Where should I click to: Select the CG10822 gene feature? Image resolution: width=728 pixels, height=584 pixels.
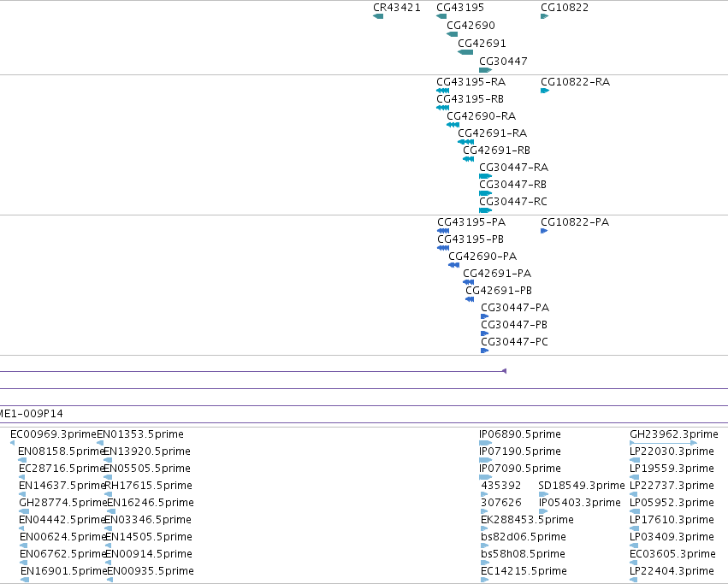(x=545, y=16)
